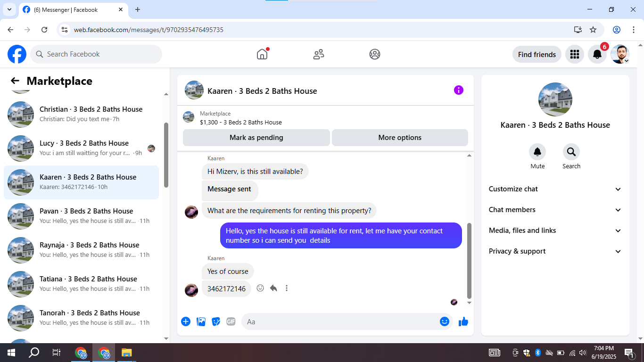React to message 3462172146 with emoji
The width and height of the screenshot is (644, 362).
pyautogui.click(x=260, y=288)
